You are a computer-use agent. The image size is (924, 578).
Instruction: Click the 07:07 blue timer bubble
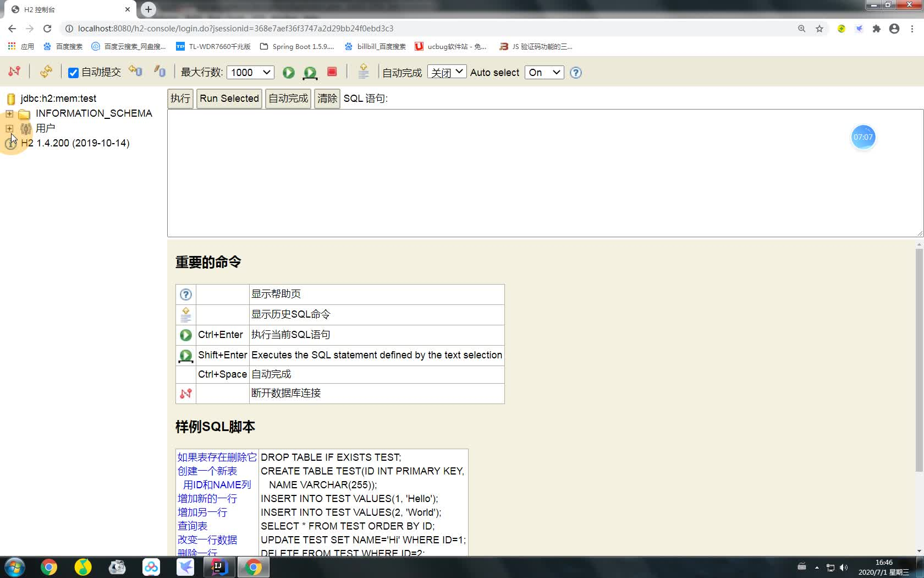click(863, 137)
